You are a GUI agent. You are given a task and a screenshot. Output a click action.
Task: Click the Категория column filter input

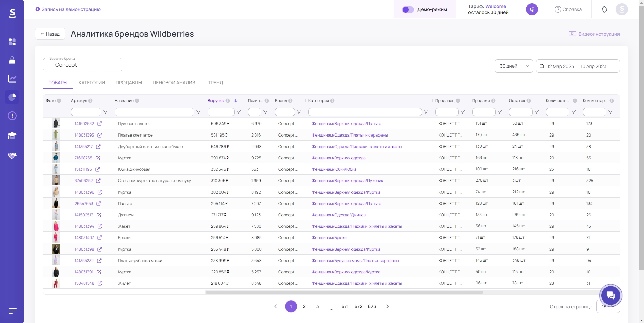[x=365, y=112]
